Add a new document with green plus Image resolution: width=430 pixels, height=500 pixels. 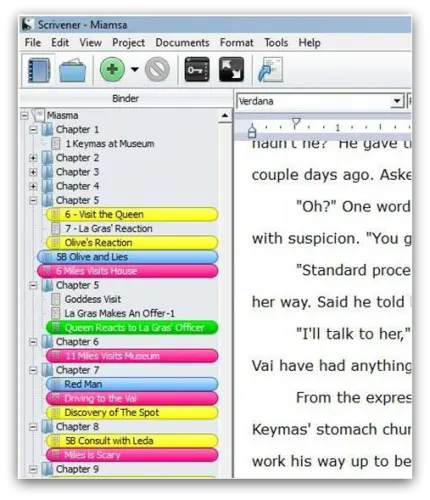point(112,69)
